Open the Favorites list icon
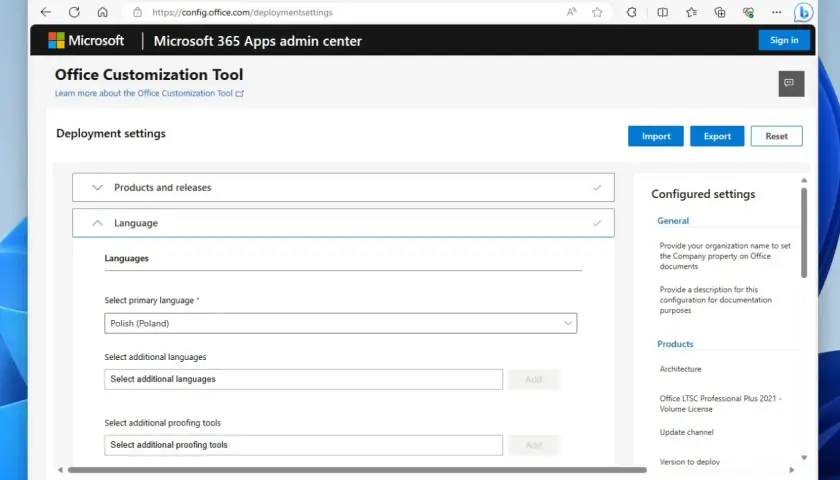840x480 pixels. pyautogui.click(x=692, y=12)
